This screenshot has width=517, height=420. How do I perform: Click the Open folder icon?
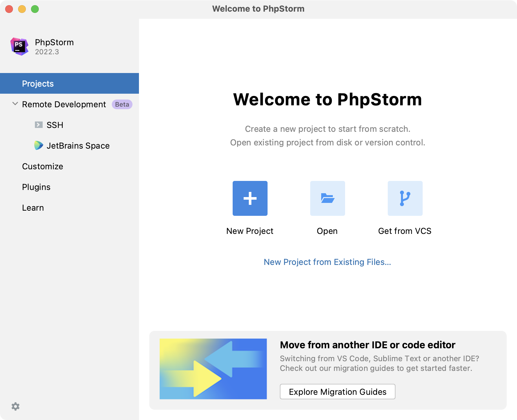point(328,198)
